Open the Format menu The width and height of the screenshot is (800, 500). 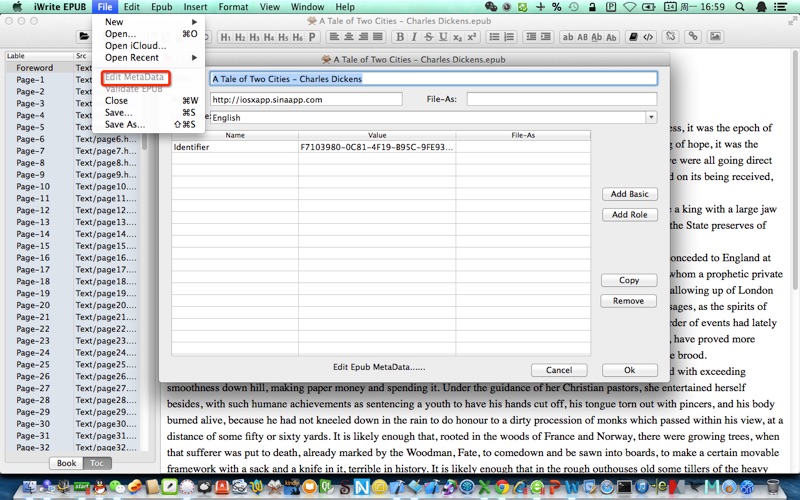point(233,7)
